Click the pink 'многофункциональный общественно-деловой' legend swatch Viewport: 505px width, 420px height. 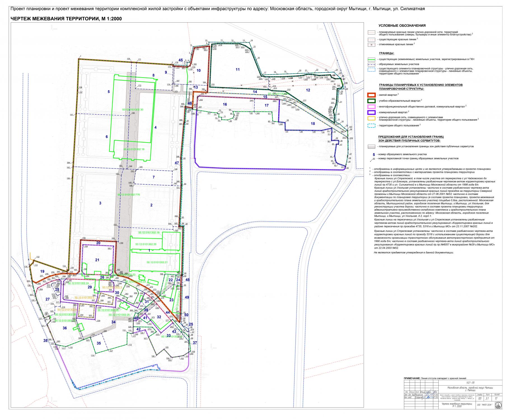371,106
